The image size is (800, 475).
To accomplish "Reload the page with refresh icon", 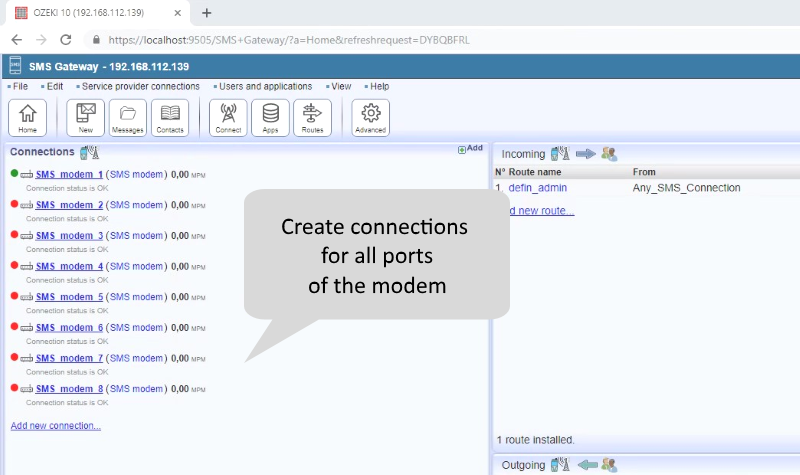I will click(x=66, y=40).
